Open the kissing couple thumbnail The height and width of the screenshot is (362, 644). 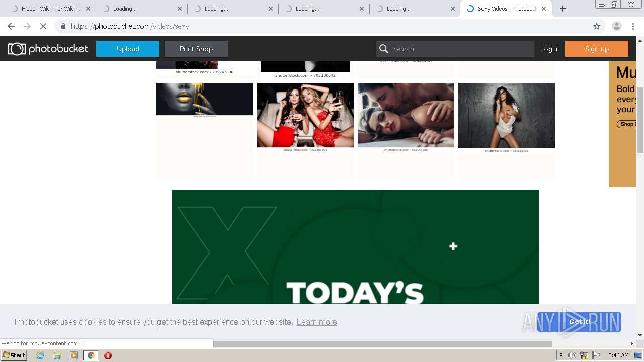[406, 115]
